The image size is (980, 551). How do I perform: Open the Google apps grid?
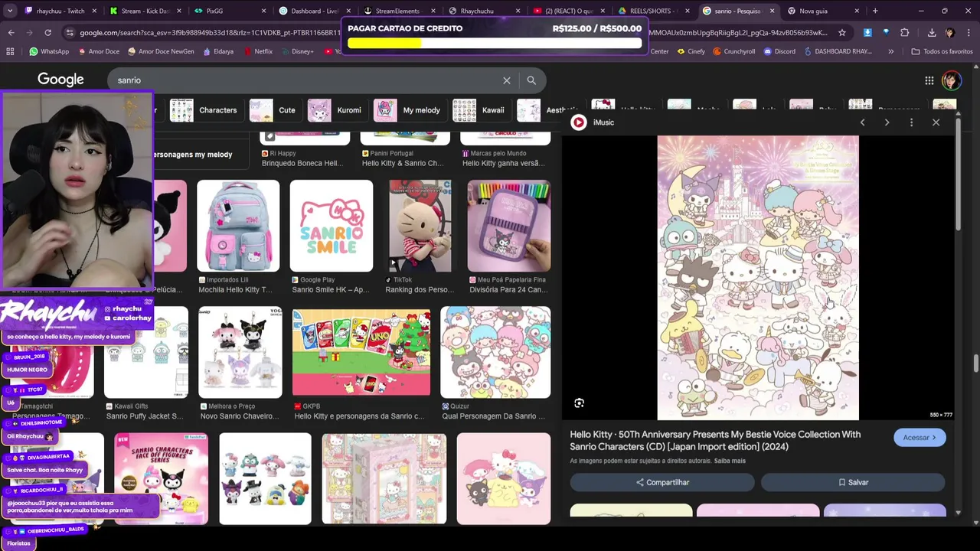(929, 80)
